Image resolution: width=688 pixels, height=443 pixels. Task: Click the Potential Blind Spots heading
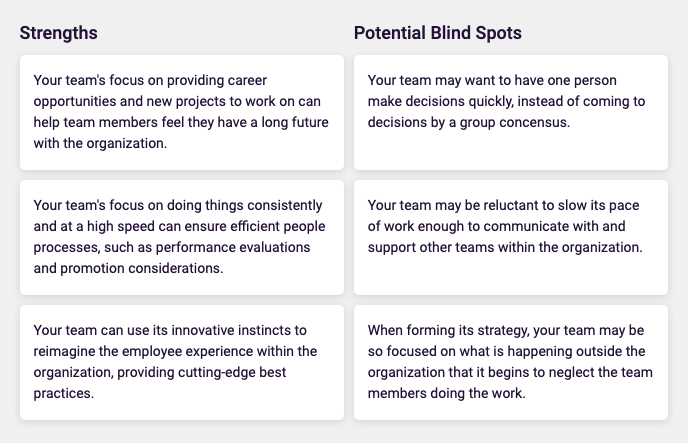click(437, 33)
